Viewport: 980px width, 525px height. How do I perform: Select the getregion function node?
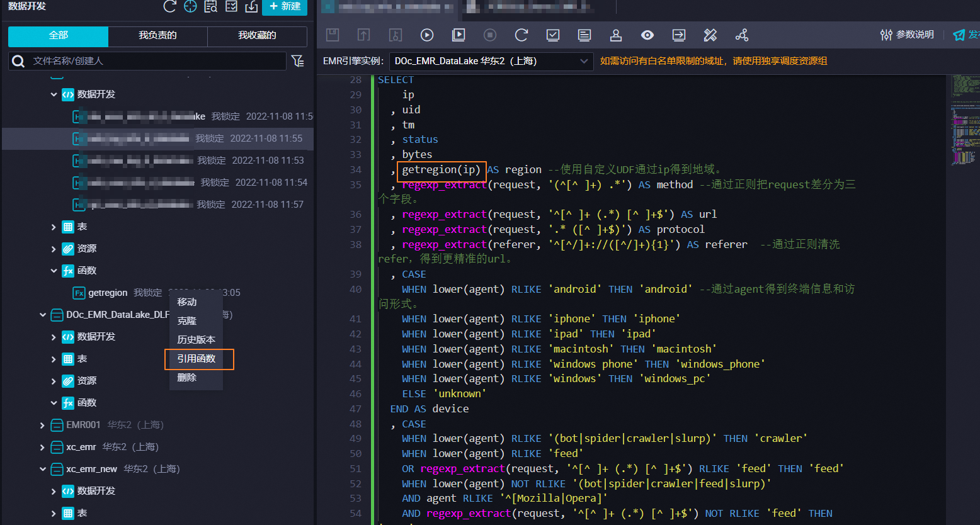click(108, 293)
